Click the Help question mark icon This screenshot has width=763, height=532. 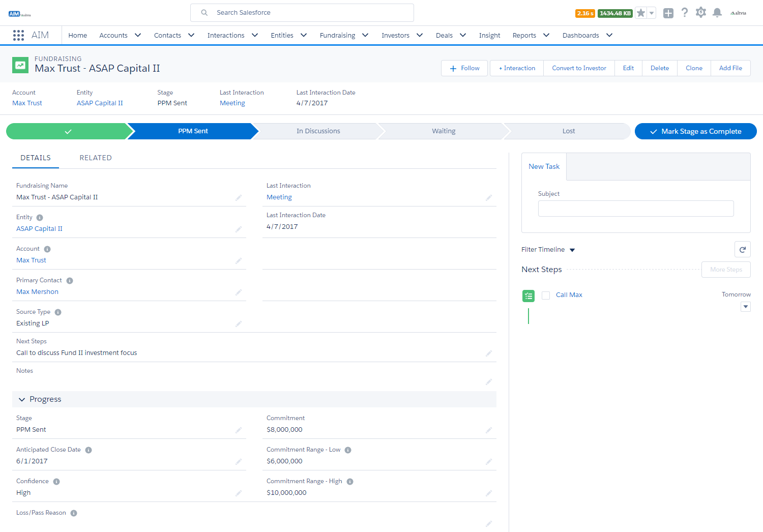pyautogui.click(x=685, y=13)
